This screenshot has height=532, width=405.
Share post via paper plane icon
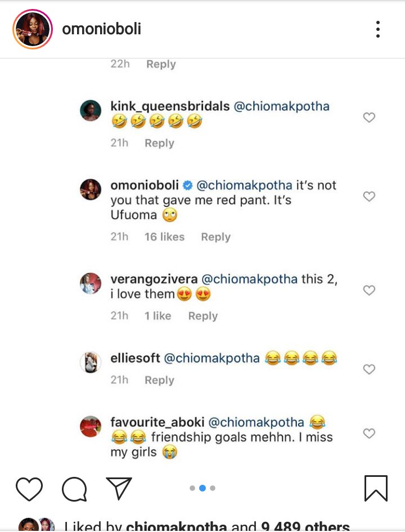pos(119,488)
